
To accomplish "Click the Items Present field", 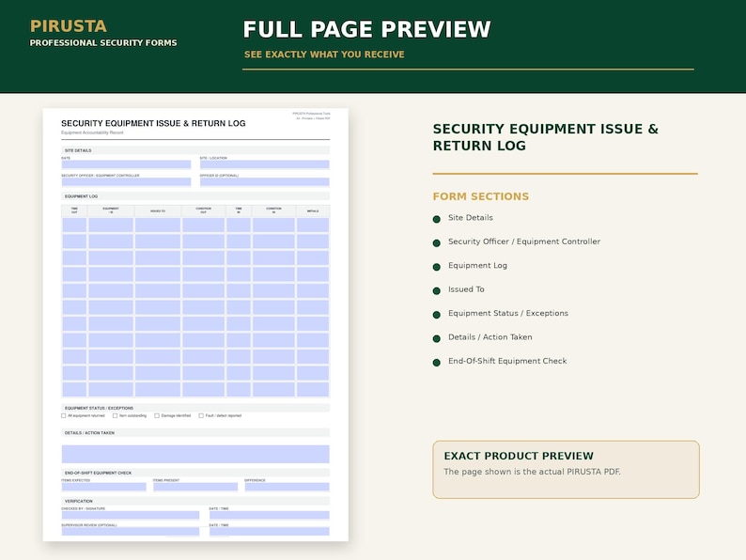I will coord(195,487).
